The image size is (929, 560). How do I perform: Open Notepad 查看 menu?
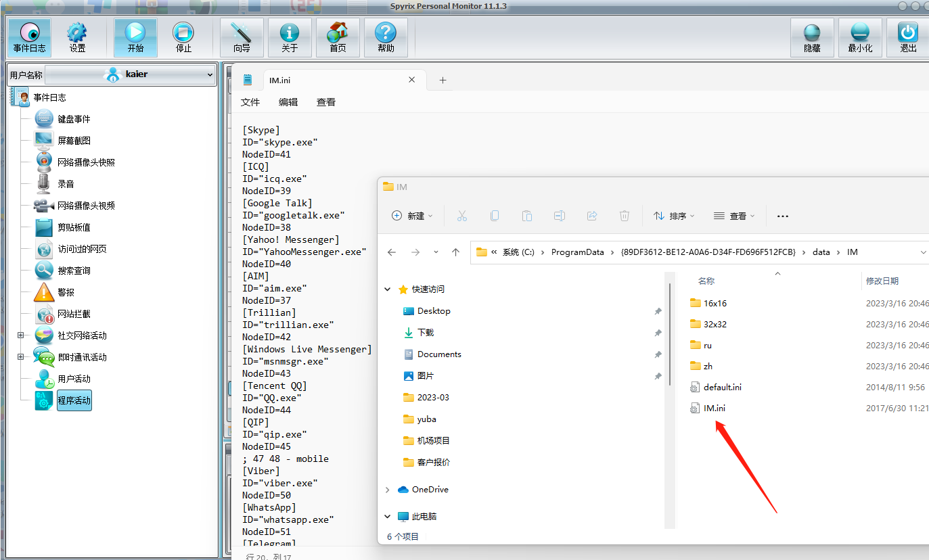pos(326,102)
